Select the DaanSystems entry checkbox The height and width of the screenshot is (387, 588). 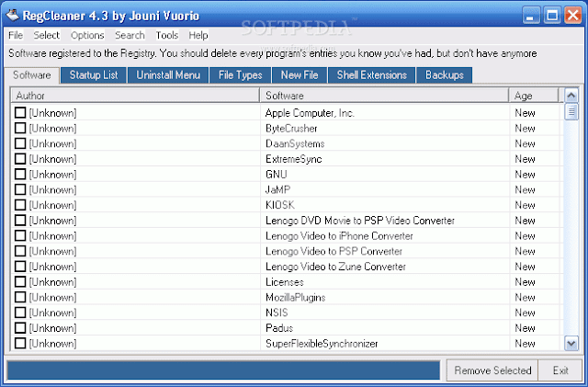[x=20, y=143]
